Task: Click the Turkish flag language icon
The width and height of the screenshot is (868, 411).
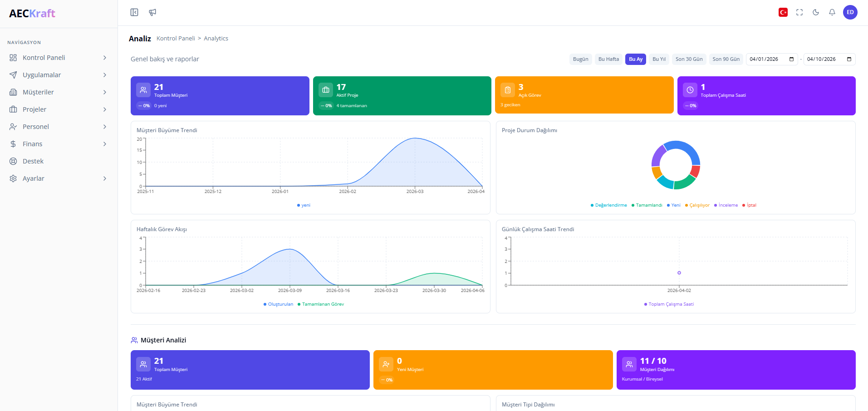Action: tap(783, 12)
